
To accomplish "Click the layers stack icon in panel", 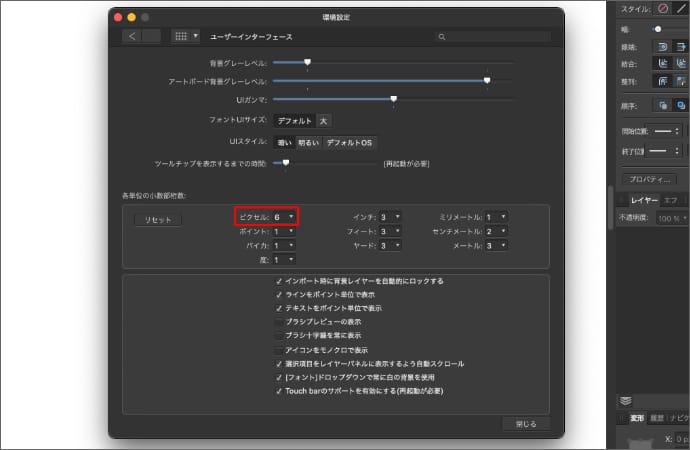I will 626,401.
